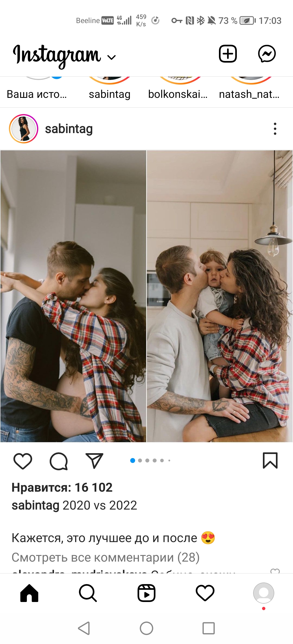Open the Search tab magnifier
The height and width of the screenshot is (644, 293).
pos(88,593)
